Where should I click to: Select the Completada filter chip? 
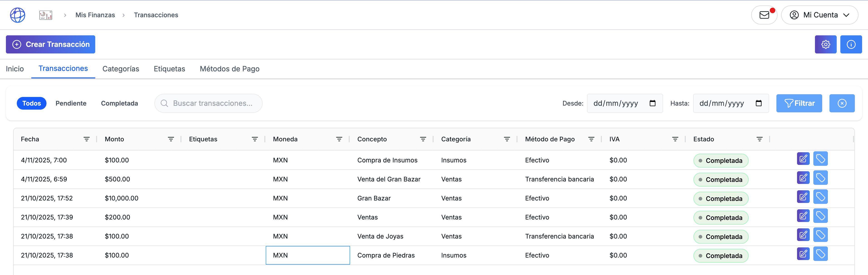tap(120, 103)
